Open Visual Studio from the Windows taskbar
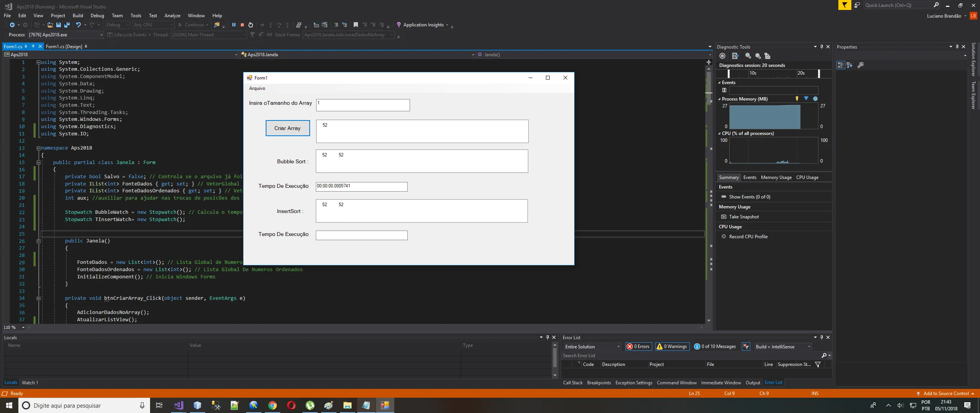980x413 pixels. [178, 405]
